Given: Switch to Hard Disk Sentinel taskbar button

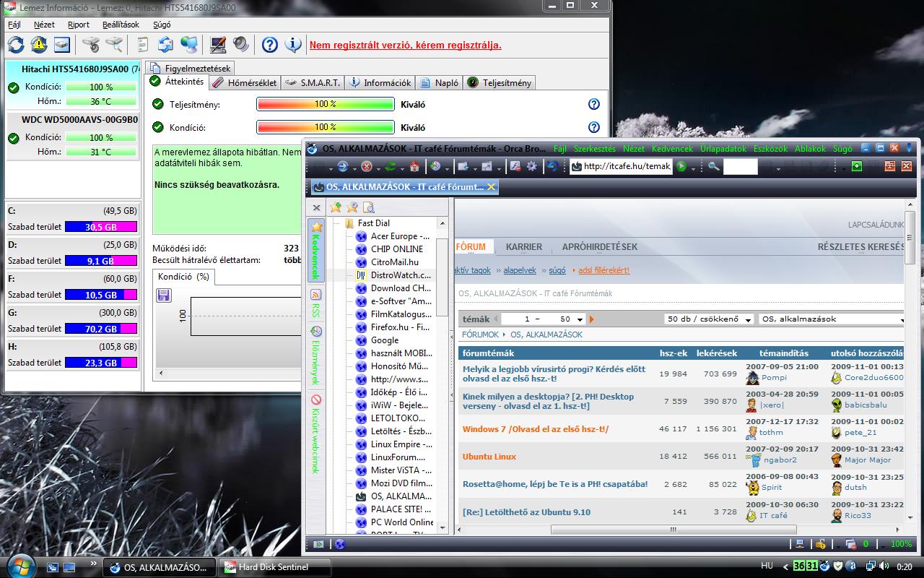Looking at the screenshot, I should [x=275, y=567].
